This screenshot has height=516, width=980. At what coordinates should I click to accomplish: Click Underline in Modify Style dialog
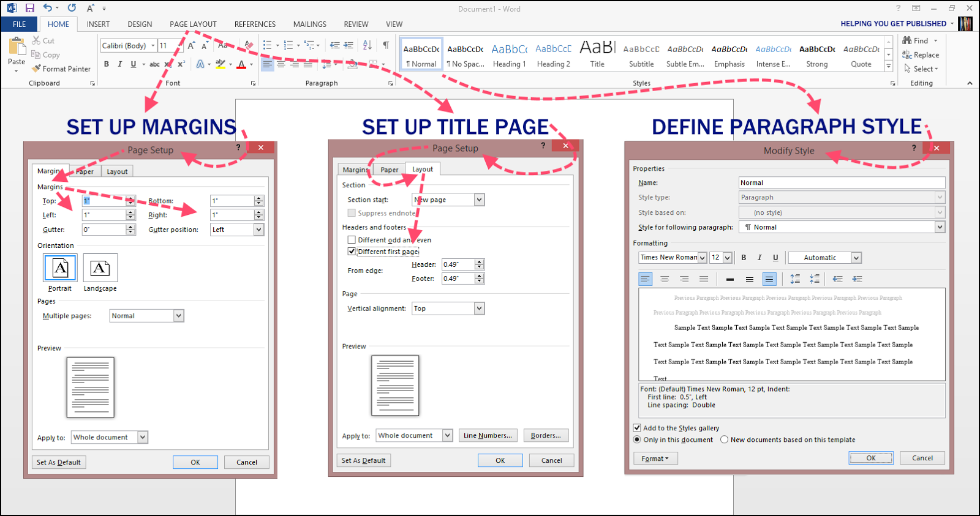[775, 258]
